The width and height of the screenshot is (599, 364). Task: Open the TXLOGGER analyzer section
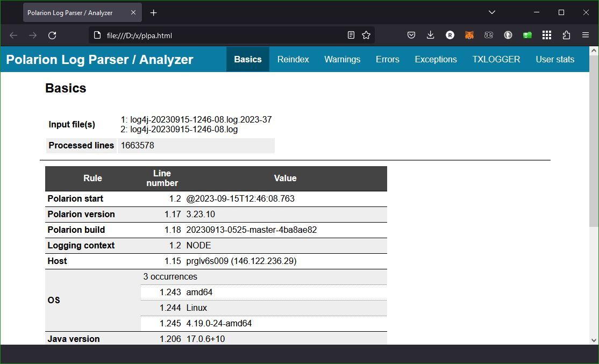click(x=496, y=59)
